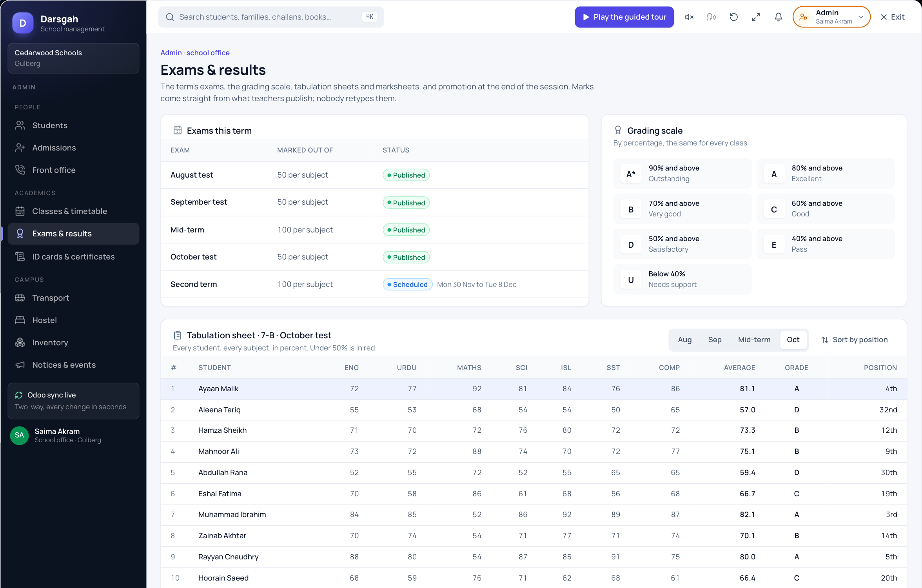Click Sort by position

[x=854, y=340]
